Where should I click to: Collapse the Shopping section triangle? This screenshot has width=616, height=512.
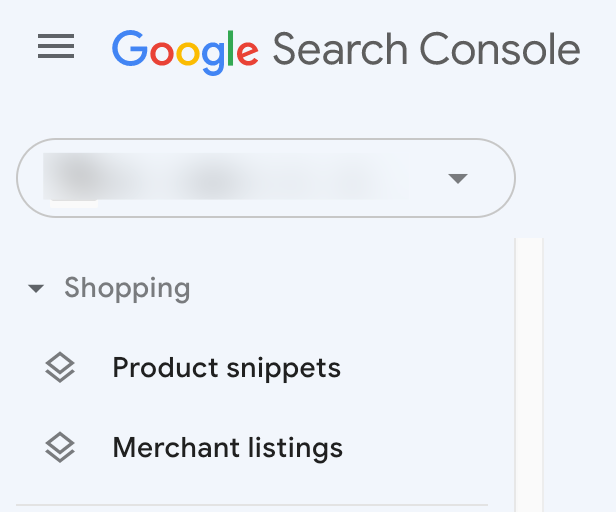coord(36,289)
